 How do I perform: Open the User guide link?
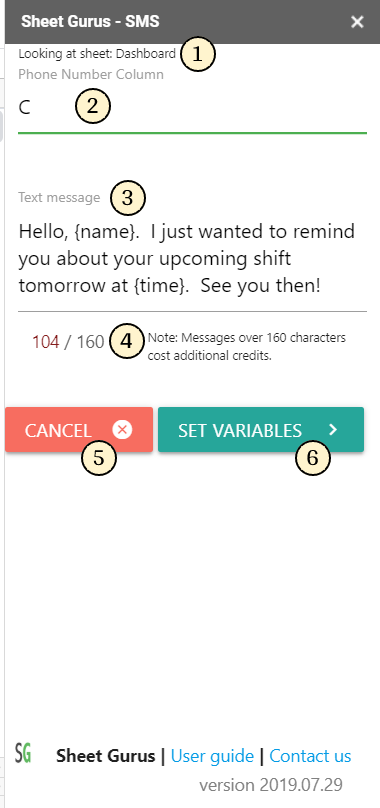[212, 756]
